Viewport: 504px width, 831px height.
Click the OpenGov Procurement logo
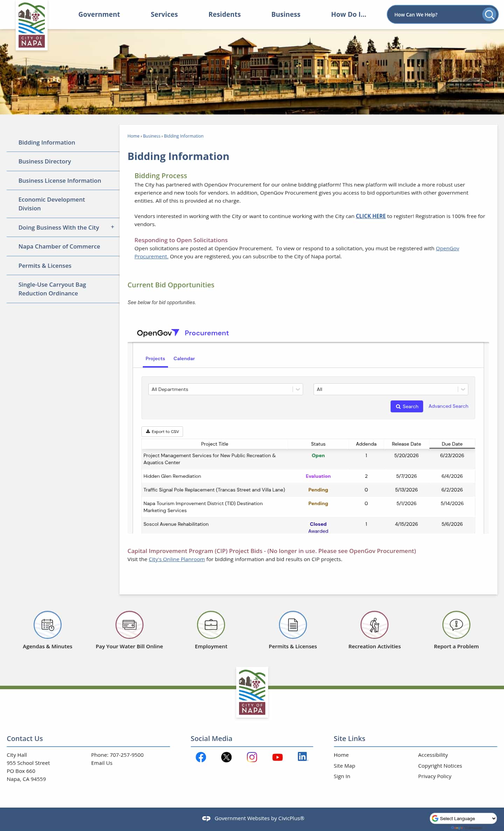183,333
